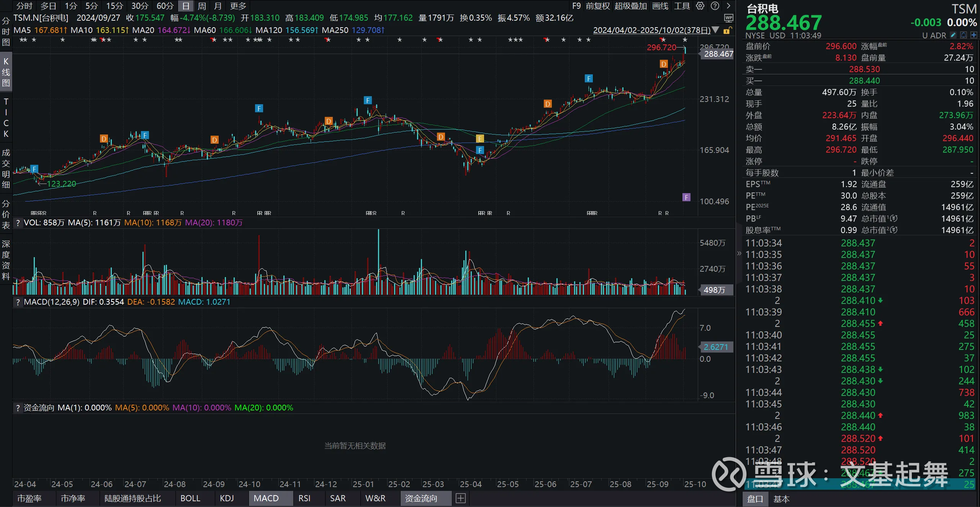Collapse the right quote panel handle
Screen dimensions: 980x507
(739, 253)
